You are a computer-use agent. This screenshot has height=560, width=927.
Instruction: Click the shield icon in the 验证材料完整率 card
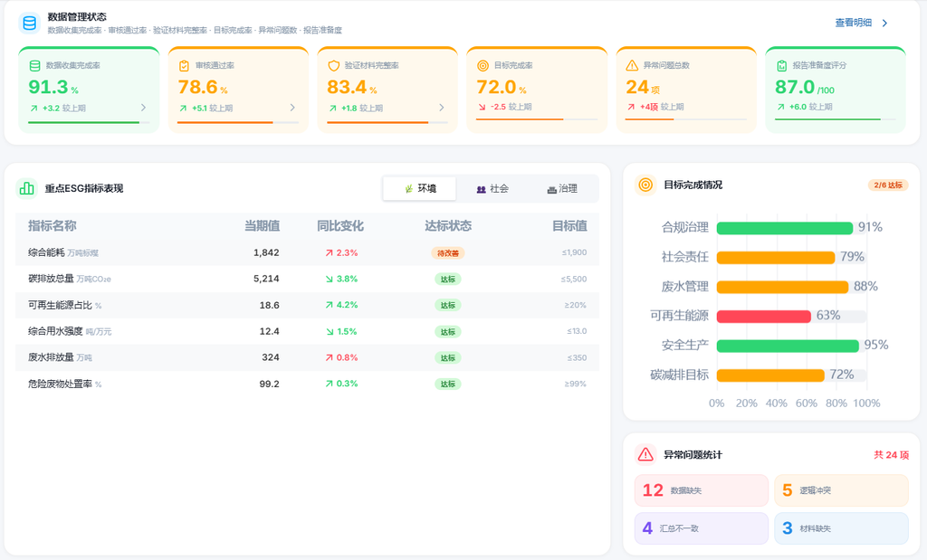[333, 65]
